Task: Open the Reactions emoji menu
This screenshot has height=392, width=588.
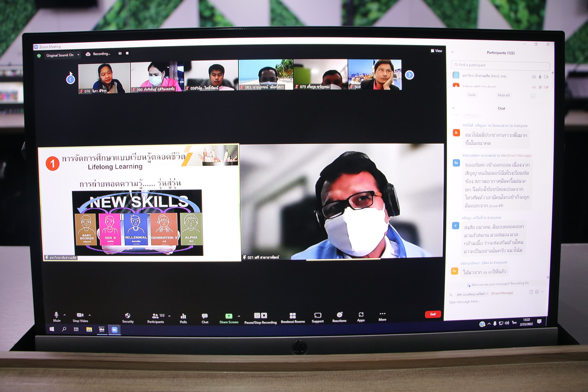Action: 339,315
